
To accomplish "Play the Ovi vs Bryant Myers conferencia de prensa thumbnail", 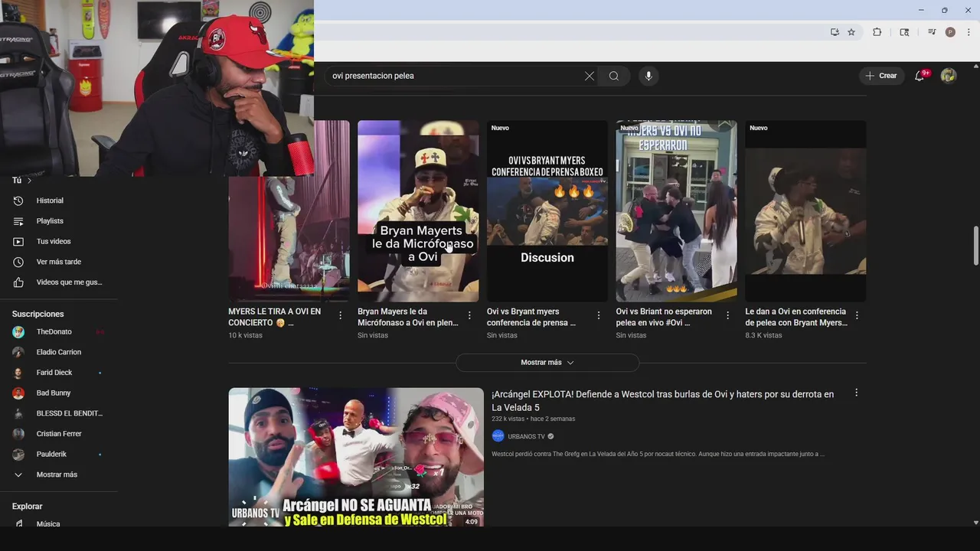I will click(x=547, y=211).
